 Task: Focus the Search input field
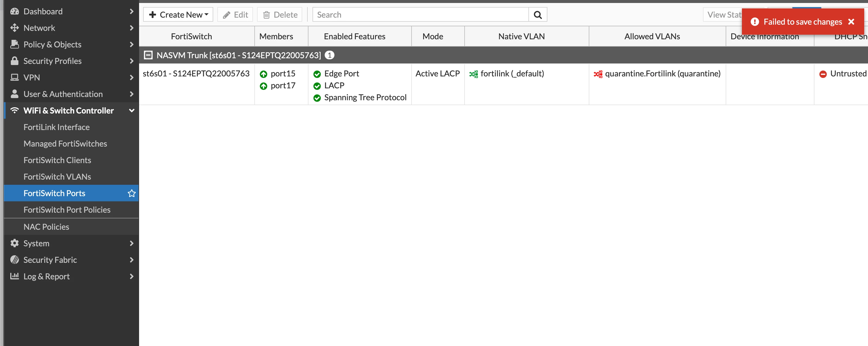420,15
